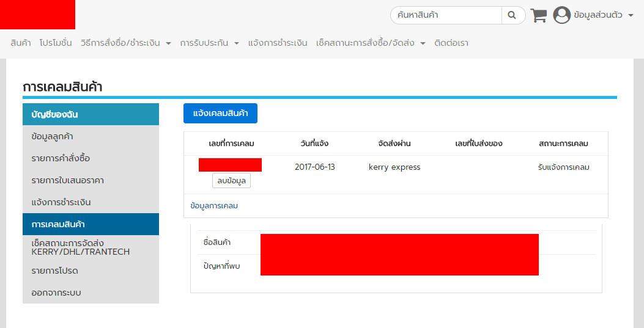Click the การเคลมสินค้า page heading
The image size is (644, 328).
(x=62, y=87)
